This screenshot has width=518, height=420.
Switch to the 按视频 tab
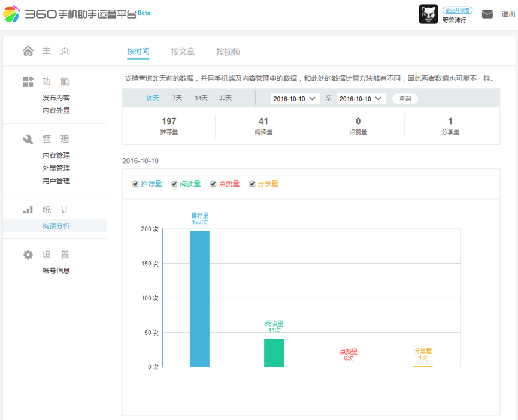click(x=228, y=52)
